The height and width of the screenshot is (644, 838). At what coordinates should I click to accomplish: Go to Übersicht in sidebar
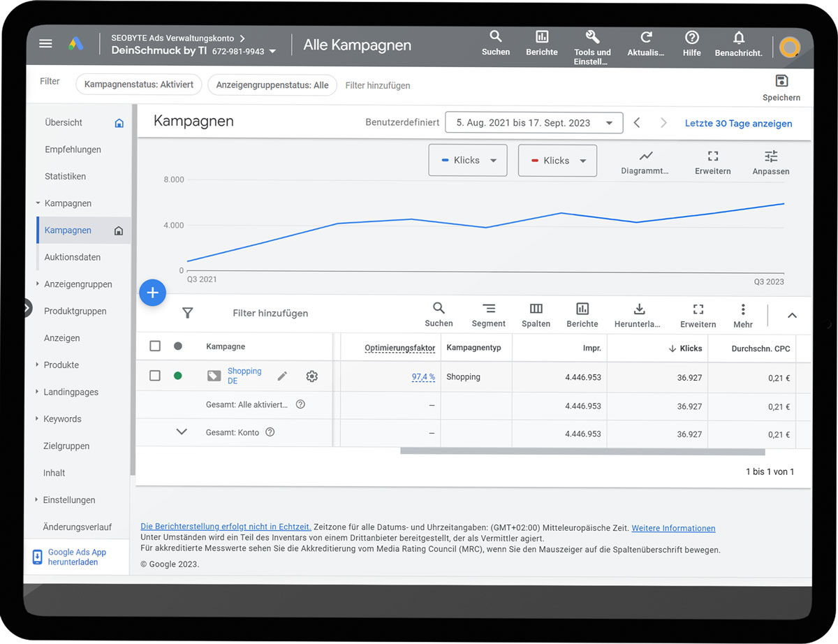tap(64, 122)
